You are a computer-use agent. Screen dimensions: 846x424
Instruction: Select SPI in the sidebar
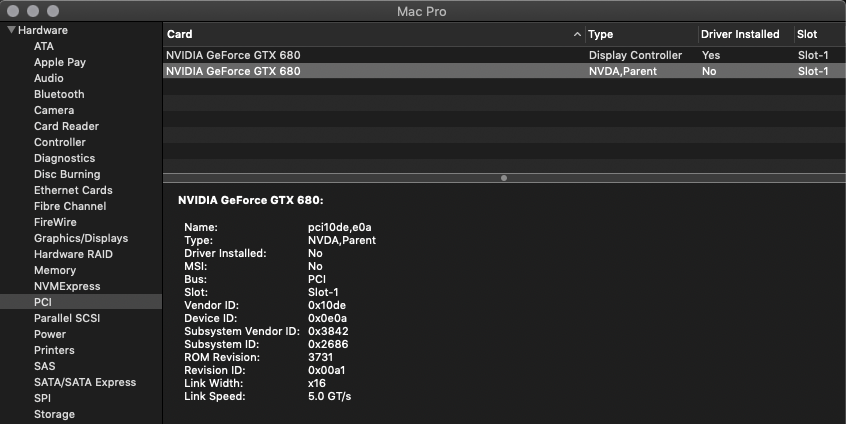42,398
